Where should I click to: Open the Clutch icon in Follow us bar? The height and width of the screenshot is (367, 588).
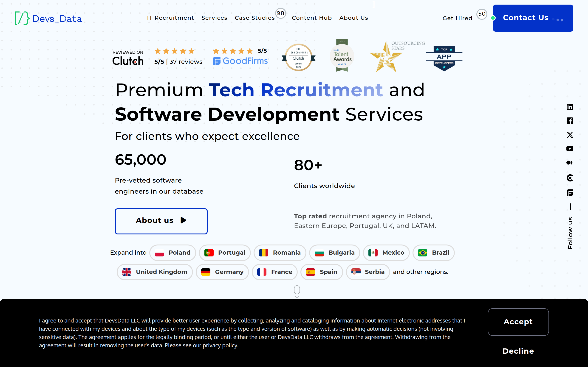pos(570,178)
